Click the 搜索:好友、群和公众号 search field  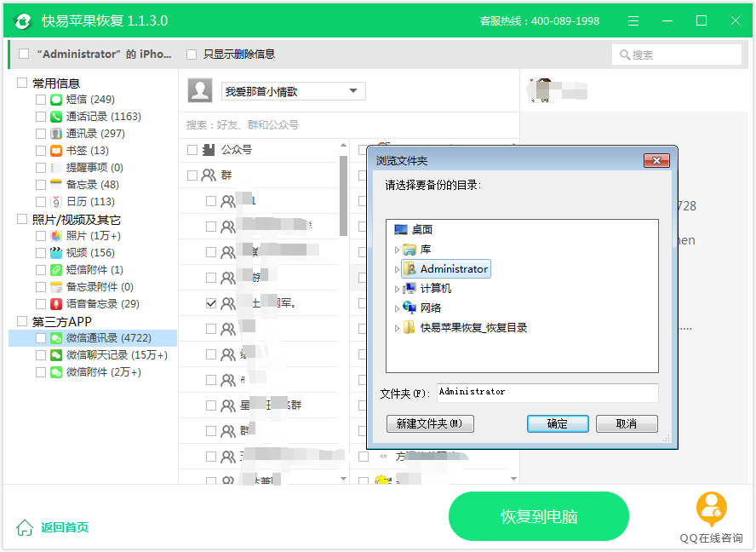[x=348, y=125]
